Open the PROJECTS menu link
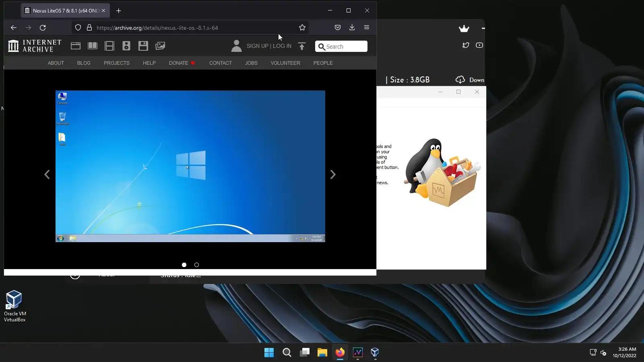 pos(117,63)
